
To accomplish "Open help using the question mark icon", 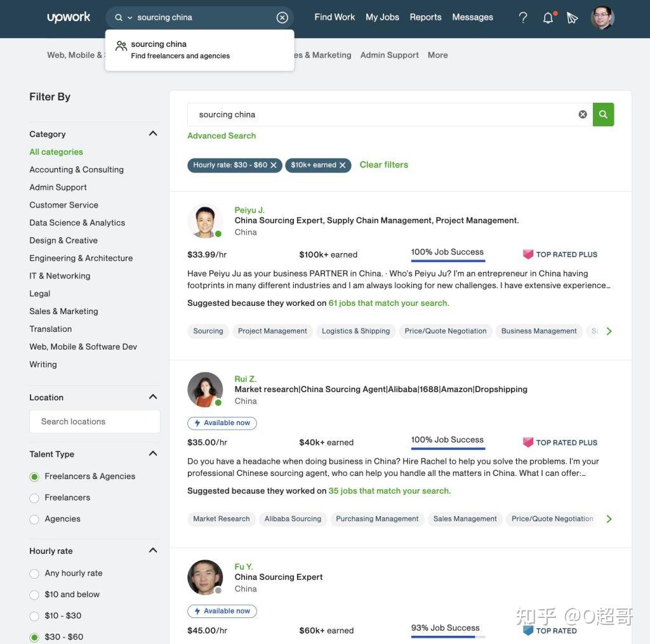I will click(522, 17).
